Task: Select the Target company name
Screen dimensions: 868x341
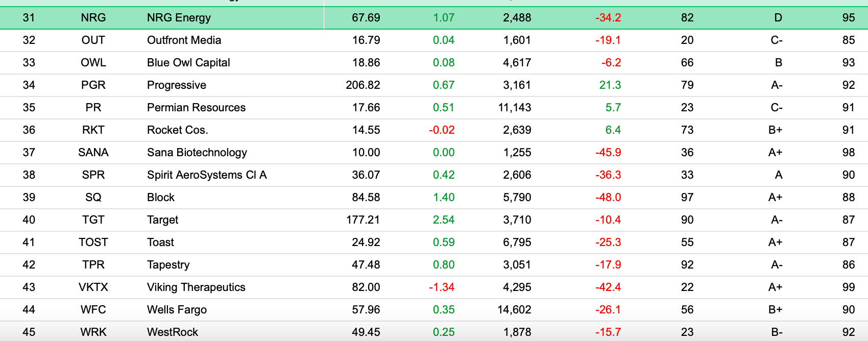Action: point(162,220)
